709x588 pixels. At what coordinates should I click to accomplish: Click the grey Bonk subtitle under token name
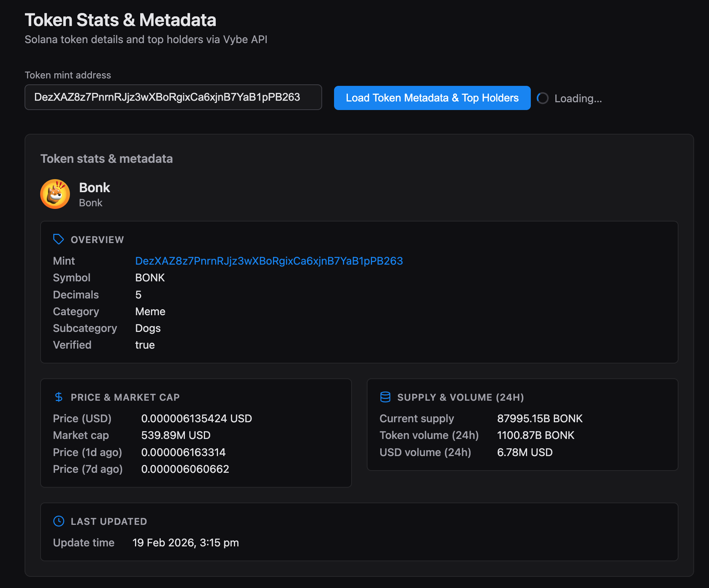(x=91, y=203)
